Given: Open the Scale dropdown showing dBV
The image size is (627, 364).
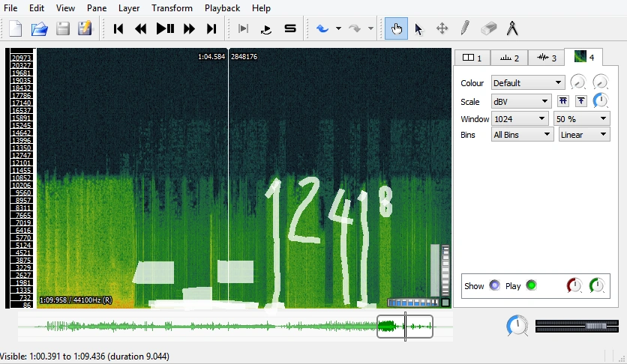Looking at the screenshot, I should click(x=520, y=101).
